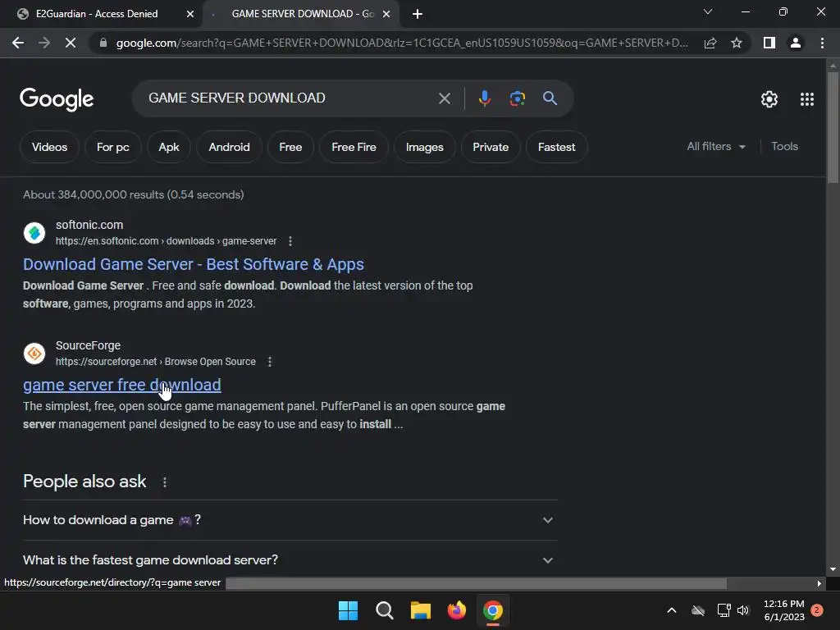
Task: Open the network status tray icon
Action: click(x=724, y=610)
